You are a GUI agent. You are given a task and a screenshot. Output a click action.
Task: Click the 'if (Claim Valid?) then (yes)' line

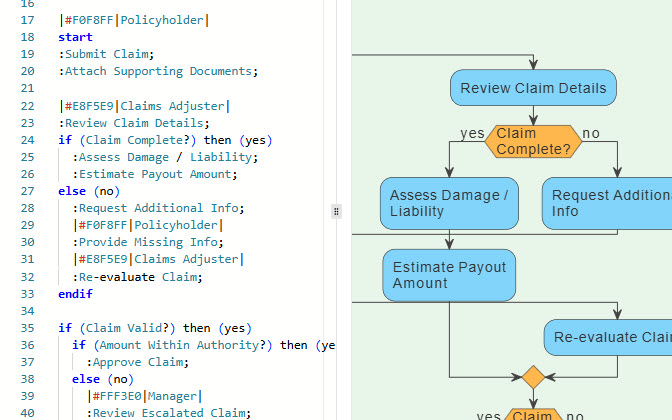pos(155,328)
